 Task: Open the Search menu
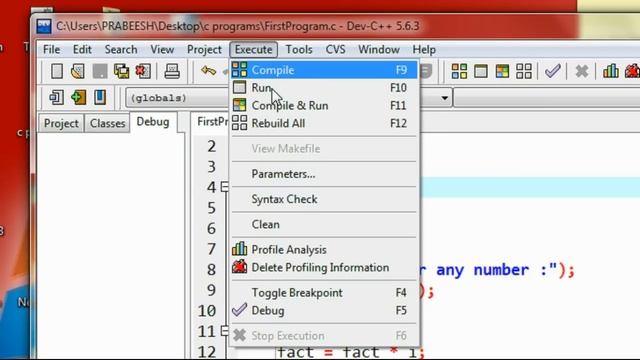tap(121, 49)
